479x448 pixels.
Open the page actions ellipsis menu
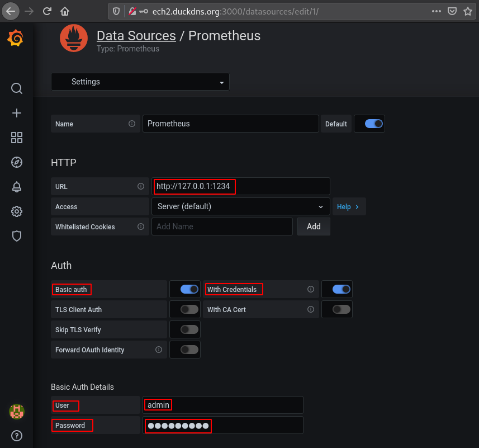[436, 11]
